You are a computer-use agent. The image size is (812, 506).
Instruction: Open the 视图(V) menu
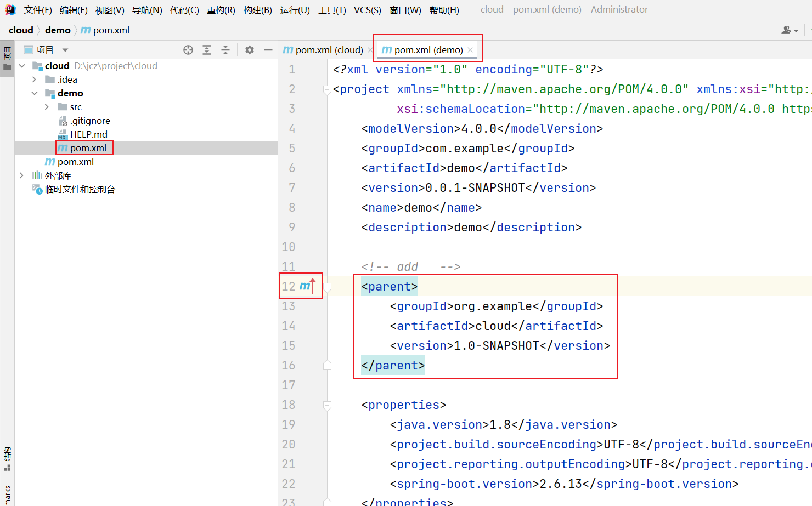tap(110, 10)
